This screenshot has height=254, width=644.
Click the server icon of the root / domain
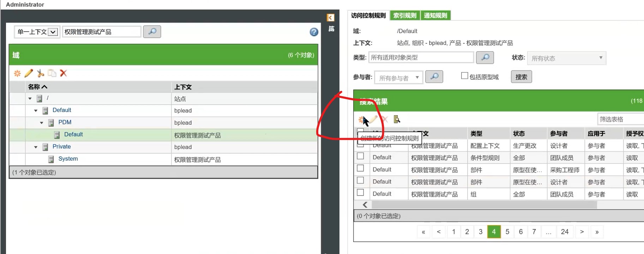pos(40,98)
